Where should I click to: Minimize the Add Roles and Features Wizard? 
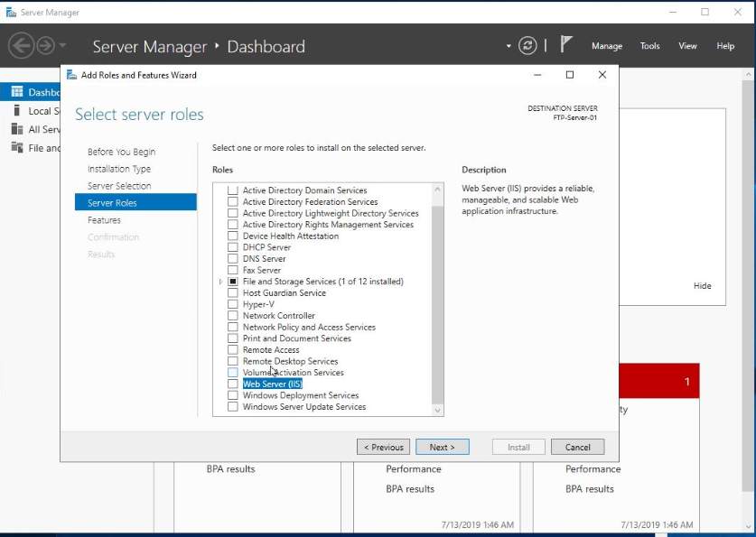(537, 75)
